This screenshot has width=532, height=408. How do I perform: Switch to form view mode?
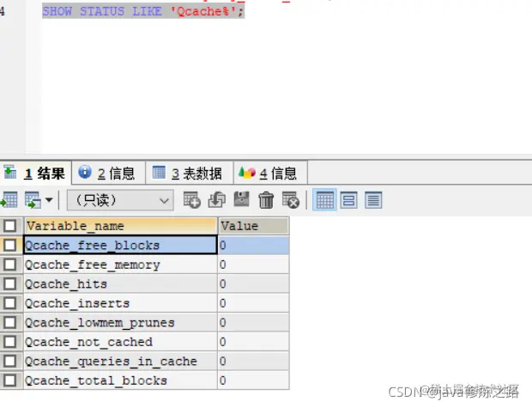(348, 200)
